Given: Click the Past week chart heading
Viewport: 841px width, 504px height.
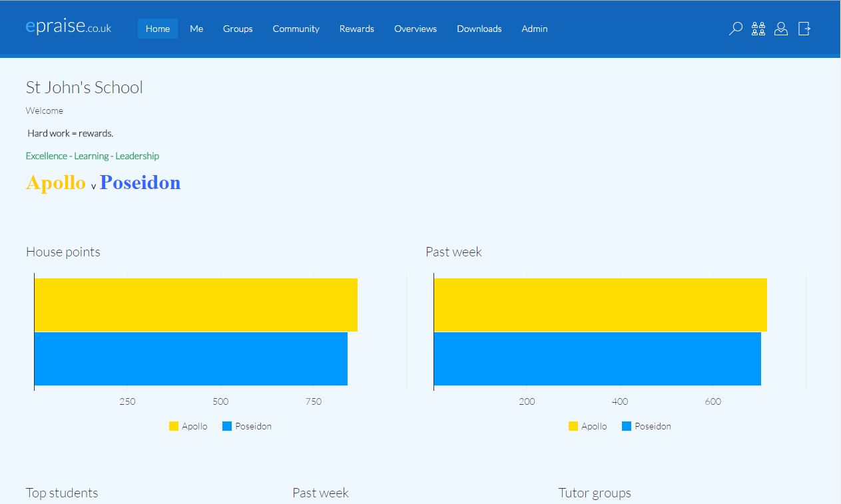Looking at the screenshot, I should (x=453, y=252).
